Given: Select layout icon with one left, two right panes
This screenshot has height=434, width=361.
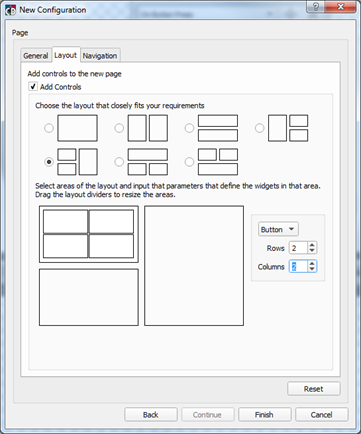Looking at the screenshot, I should coord(288,128).
